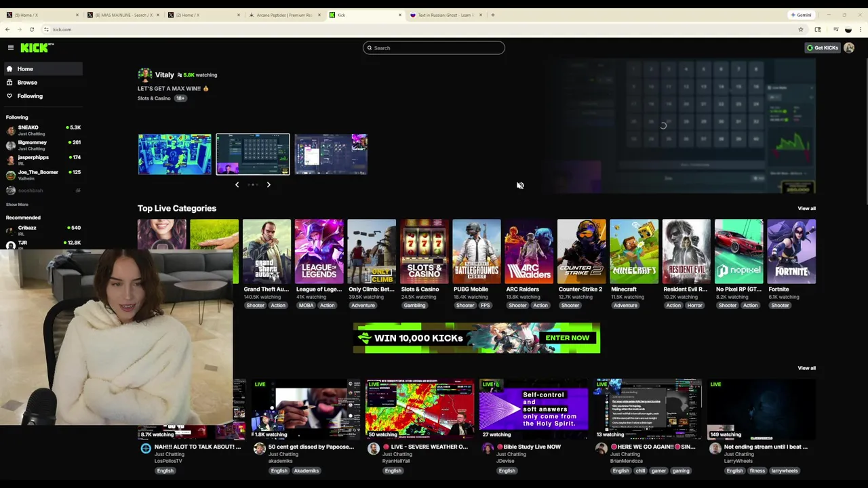Open Cribazz in the Recommended list
Image resolution: width=868 pixels, height=488 pixels.
tap(42, 230)
